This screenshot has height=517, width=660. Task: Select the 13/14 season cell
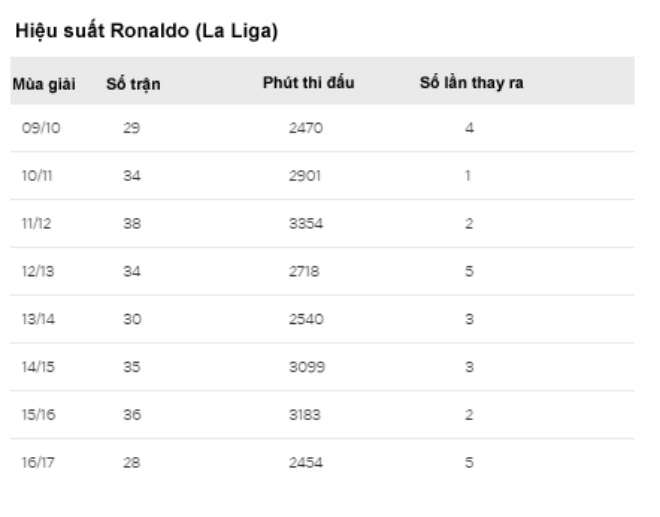point(34,319)
